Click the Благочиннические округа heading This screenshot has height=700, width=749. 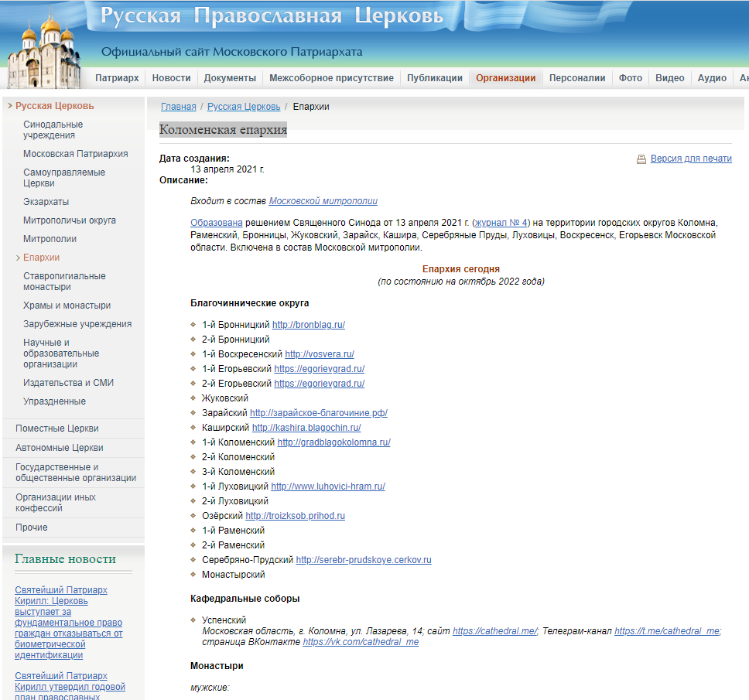tap(249, 303)
